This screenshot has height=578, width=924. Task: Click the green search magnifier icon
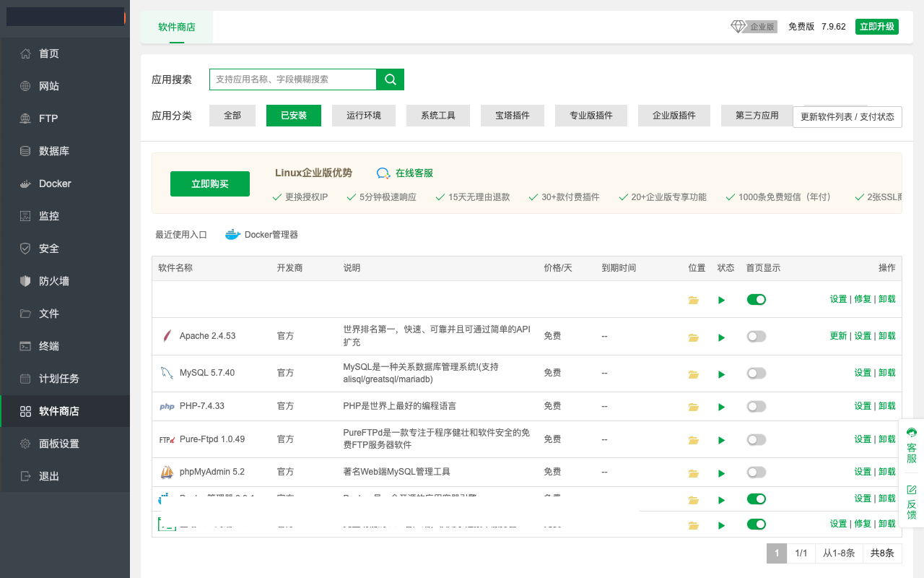[390, 79]
